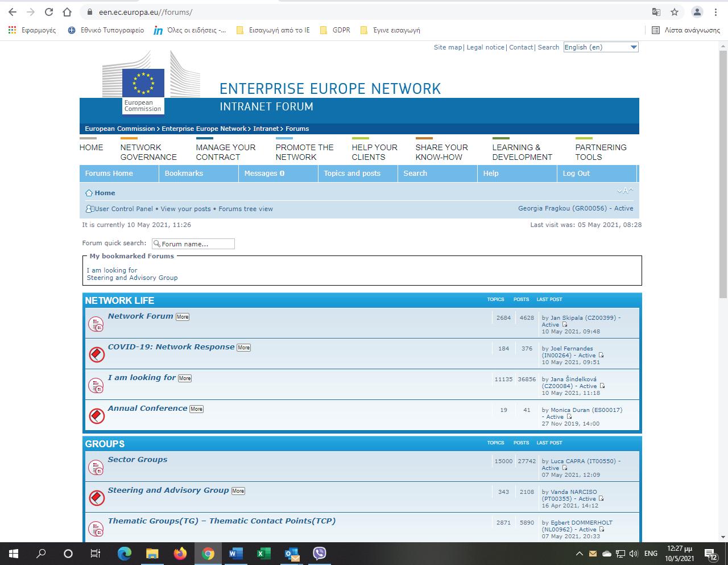Expand More beside Annual Conference
Viewport: 728px width, 565px height.
pyautogui.click(x=196, y=409)
